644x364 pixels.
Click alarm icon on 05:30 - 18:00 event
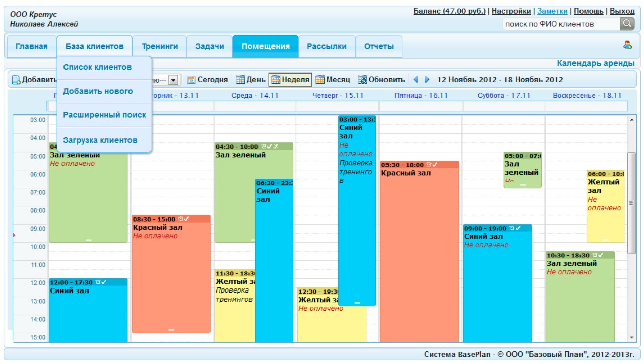[429, 165]
